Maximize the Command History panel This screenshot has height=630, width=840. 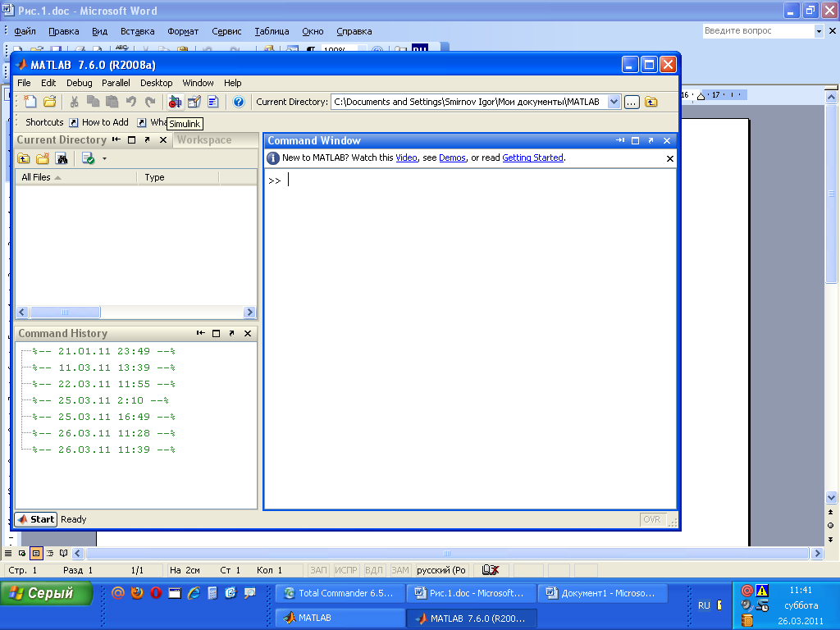216,333
